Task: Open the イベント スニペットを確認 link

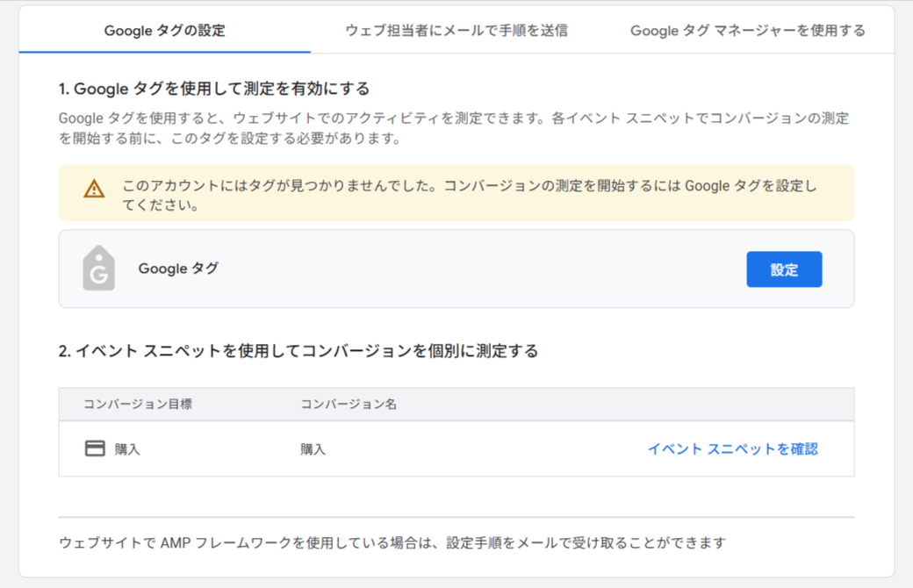Action: point(732,448)
